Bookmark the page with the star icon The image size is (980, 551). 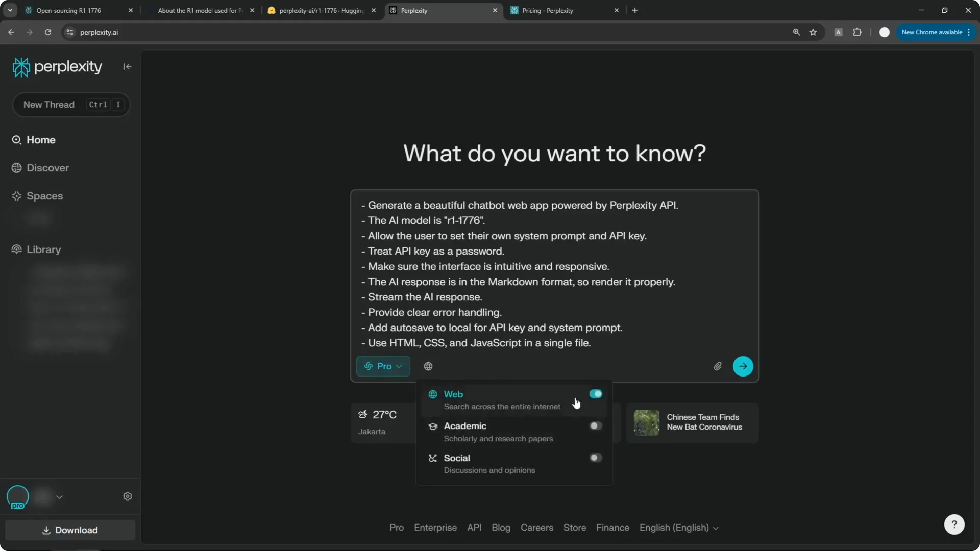[x=813, y=32]
